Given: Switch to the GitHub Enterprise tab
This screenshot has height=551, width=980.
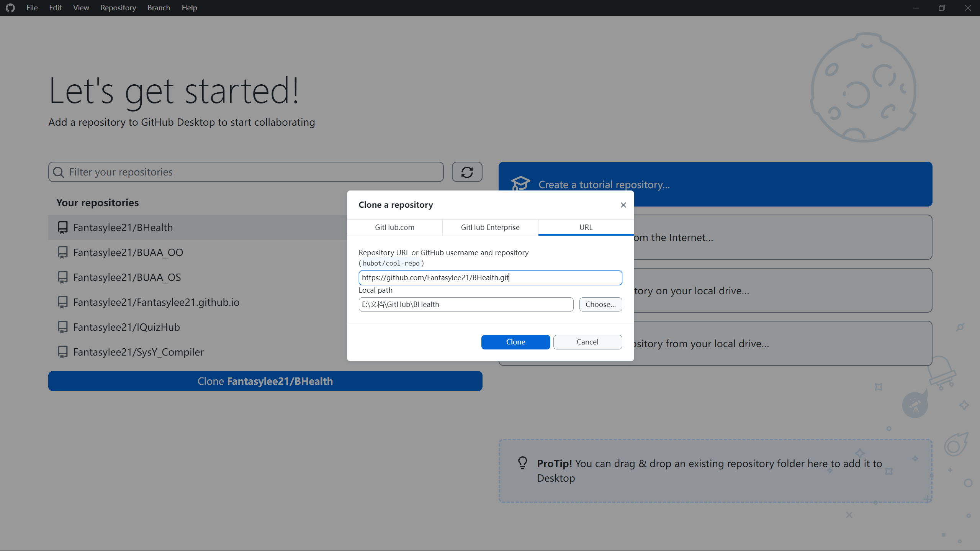Looking at the screenshot, I should (490, 227).
